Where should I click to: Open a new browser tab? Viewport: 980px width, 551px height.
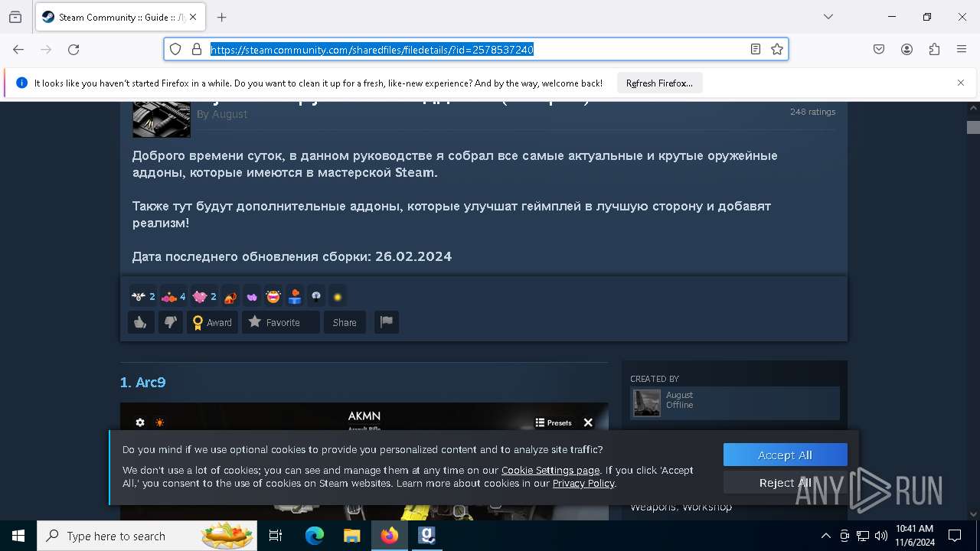[222, 17]
